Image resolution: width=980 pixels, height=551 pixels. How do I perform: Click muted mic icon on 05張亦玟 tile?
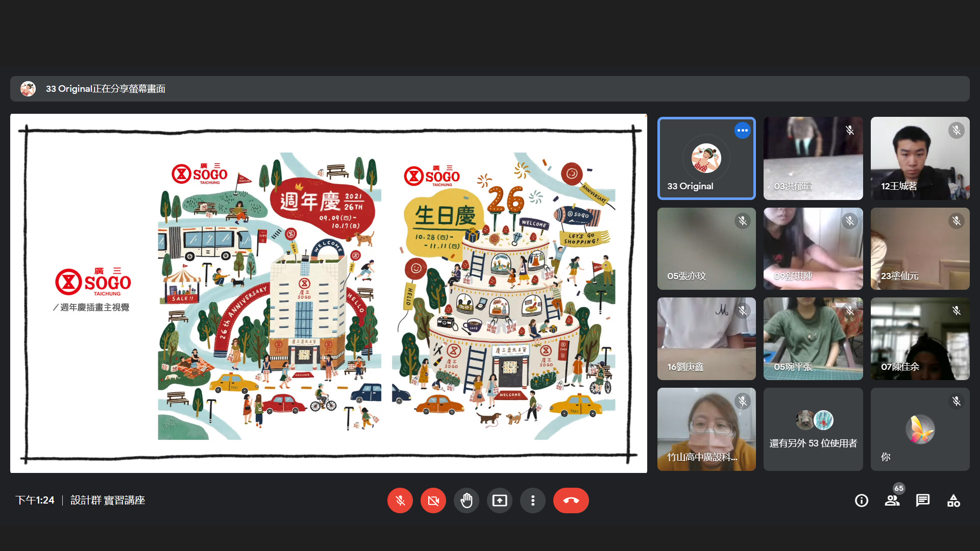[x=742, y=221]
